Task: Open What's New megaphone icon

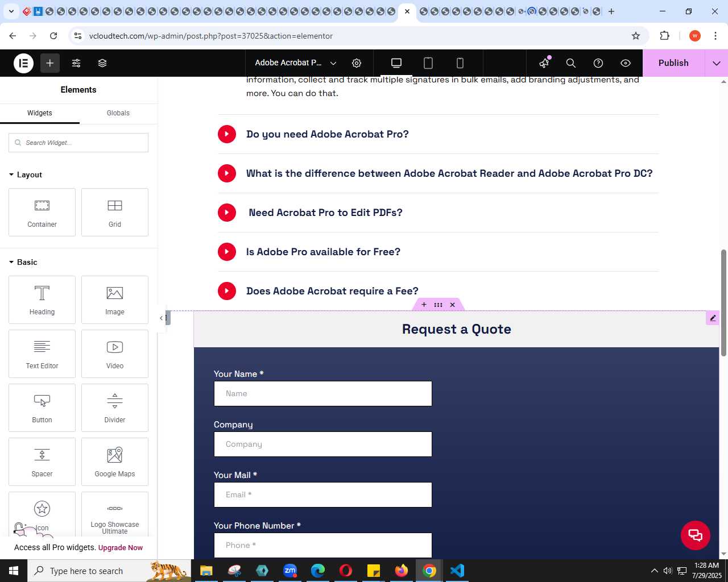Action: pos(544,63)
